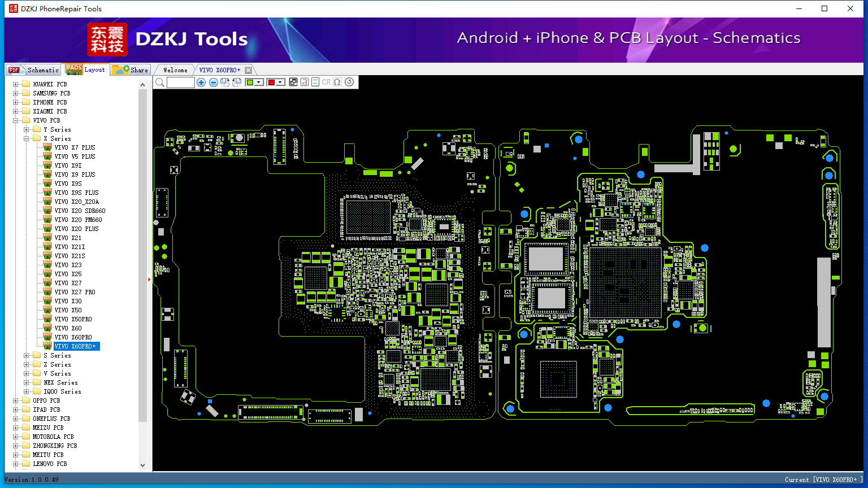Expand the IPHONE PCB folder
868x488 pixels.
click(x=16, y=102)
